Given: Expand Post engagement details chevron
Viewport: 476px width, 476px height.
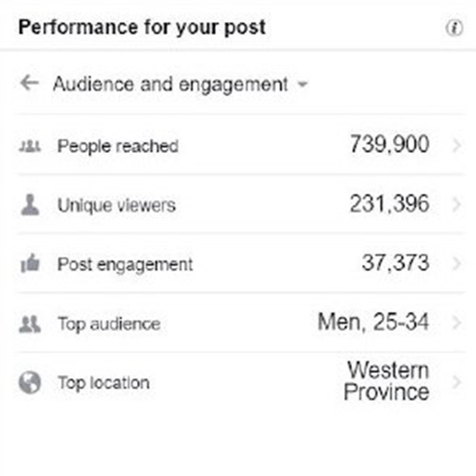Looking at the screenshot, I should (457, 264).
